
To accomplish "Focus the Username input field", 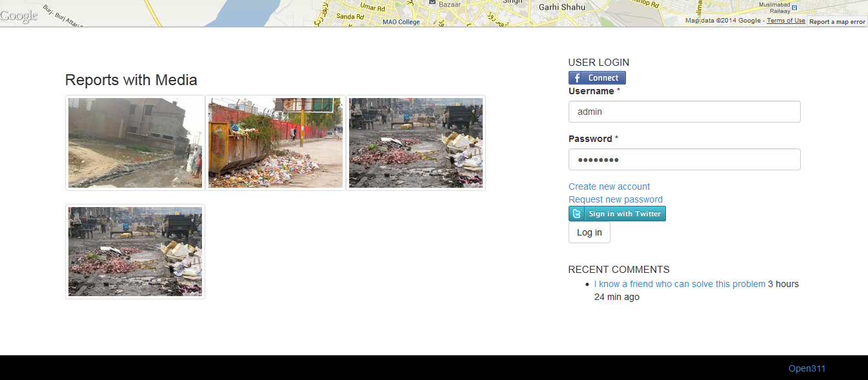I will 684,112.
